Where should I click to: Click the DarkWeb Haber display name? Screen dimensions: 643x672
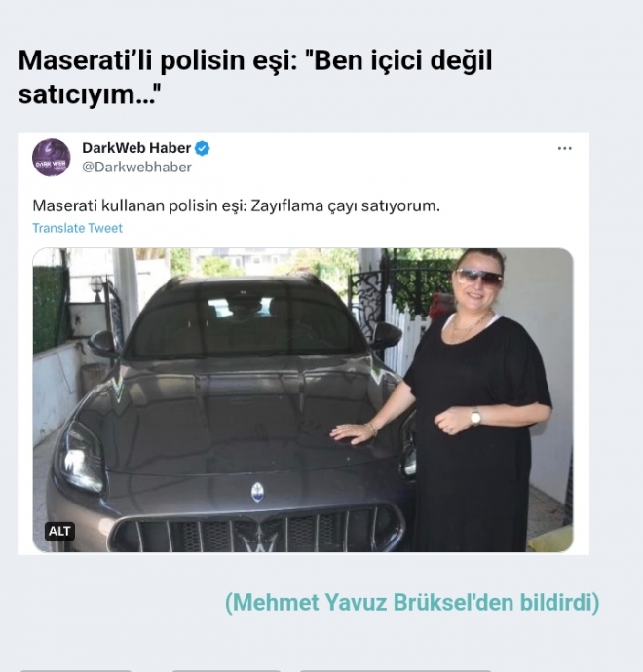pos(136,148)
